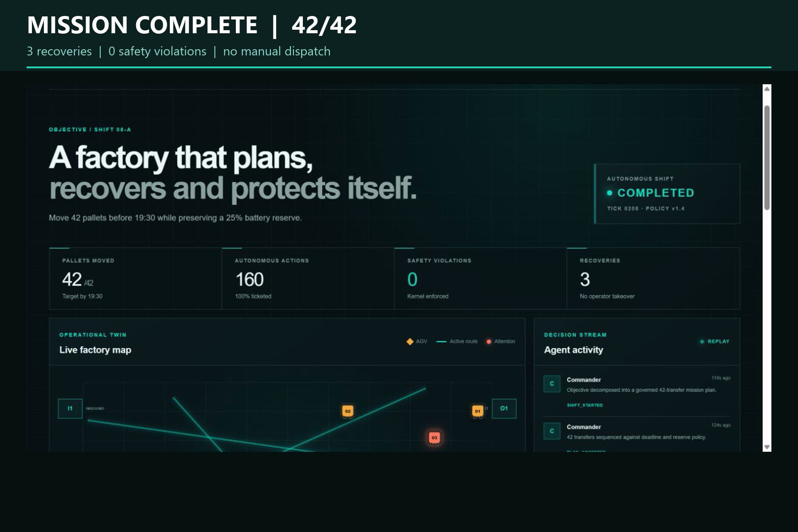Select the red attention AGV 03
The image size is (798, 532).
tap(434, 438)
